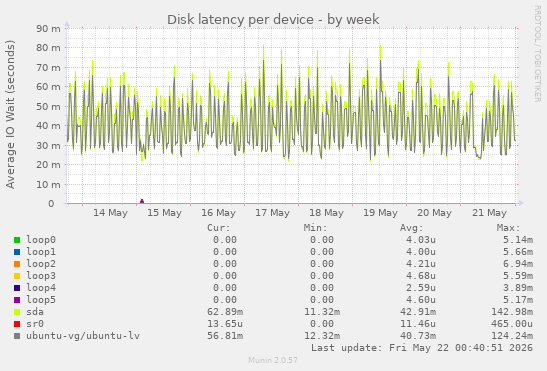Click ubuntu-lv minimum value 12.32m
The image size is (547, 371).
[x=322, y=336]
